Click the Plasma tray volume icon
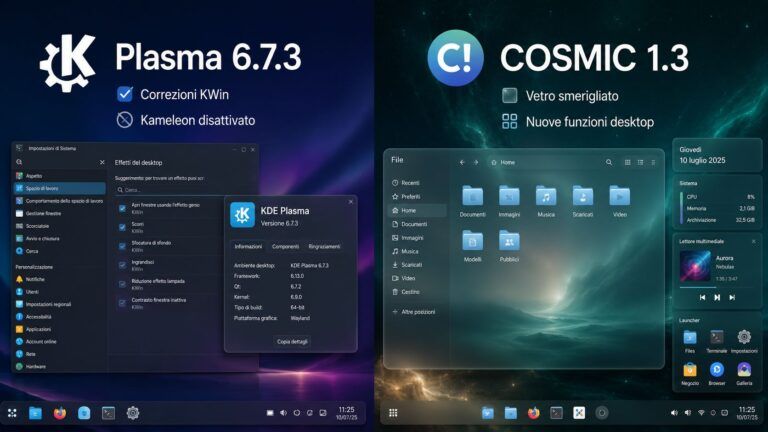The image size is (768, 432). [283, 413]
